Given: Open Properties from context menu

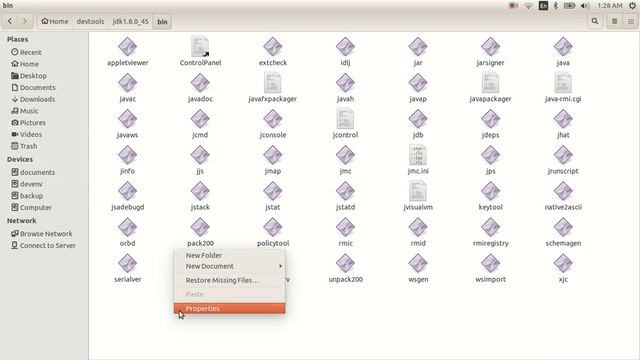Looking at the screenshot, I should [x=229, y=309].
